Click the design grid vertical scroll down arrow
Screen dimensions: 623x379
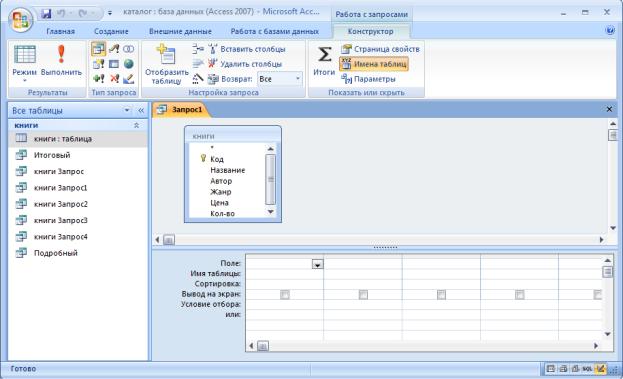tap(608, 335)
